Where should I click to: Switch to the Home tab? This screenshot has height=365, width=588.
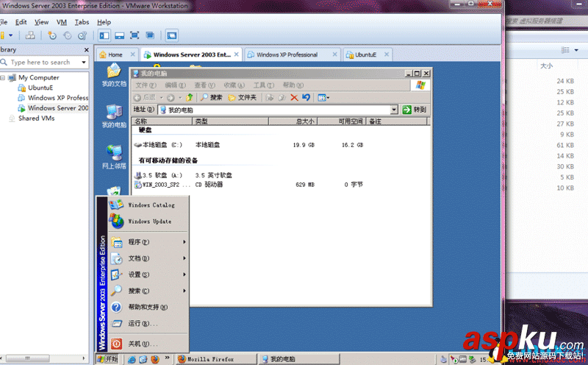117,54
